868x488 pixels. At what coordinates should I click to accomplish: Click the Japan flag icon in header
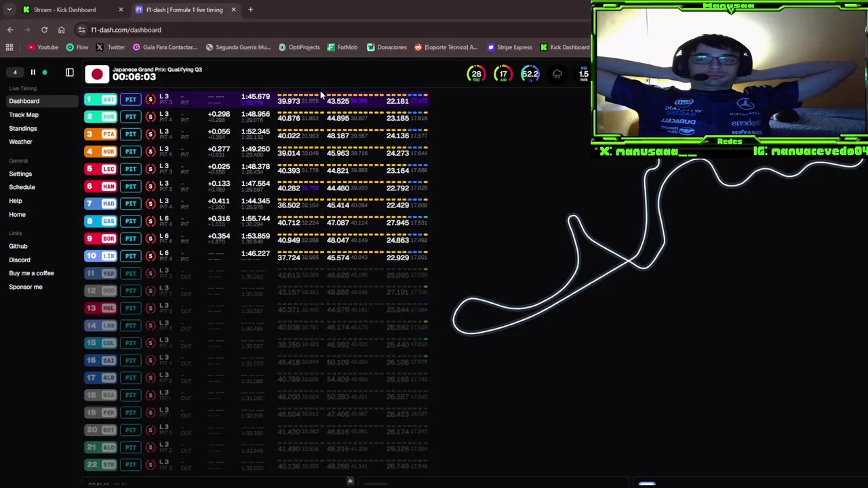point(97,74)
